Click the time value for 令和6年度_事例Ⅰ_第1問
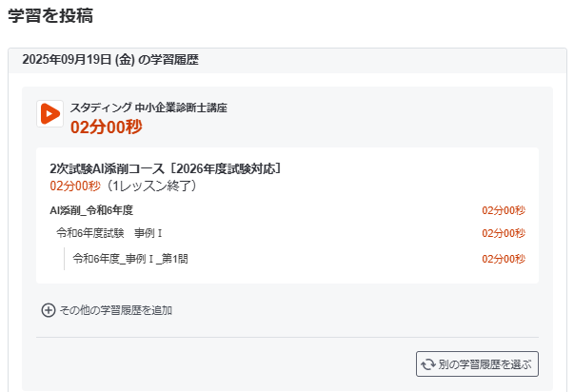574x392 pixels. 504,258
